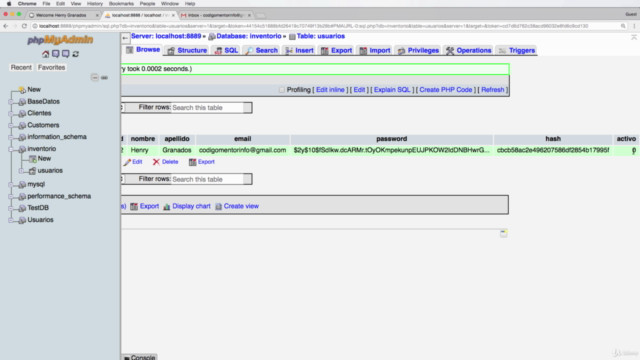The width and height of the screenshot is (640, 360).
Task: Sort by the email column header
Action: coord(242,139)
